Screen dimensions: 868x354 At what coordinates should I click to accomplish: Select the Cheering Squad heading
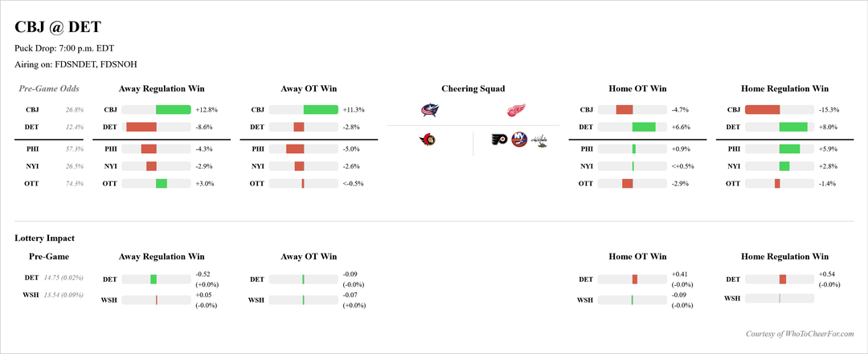pyautogui.click(x=473, y=88)
